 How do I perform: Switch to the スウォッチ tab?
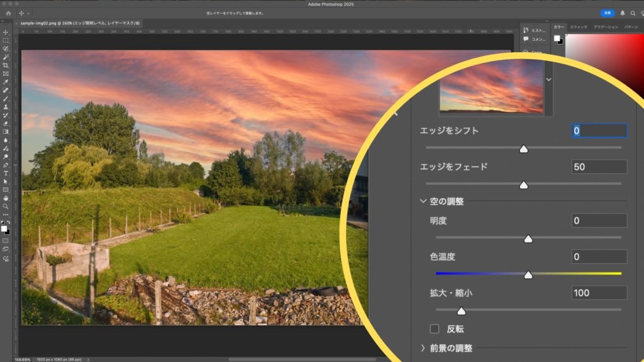tap(578, 27)
